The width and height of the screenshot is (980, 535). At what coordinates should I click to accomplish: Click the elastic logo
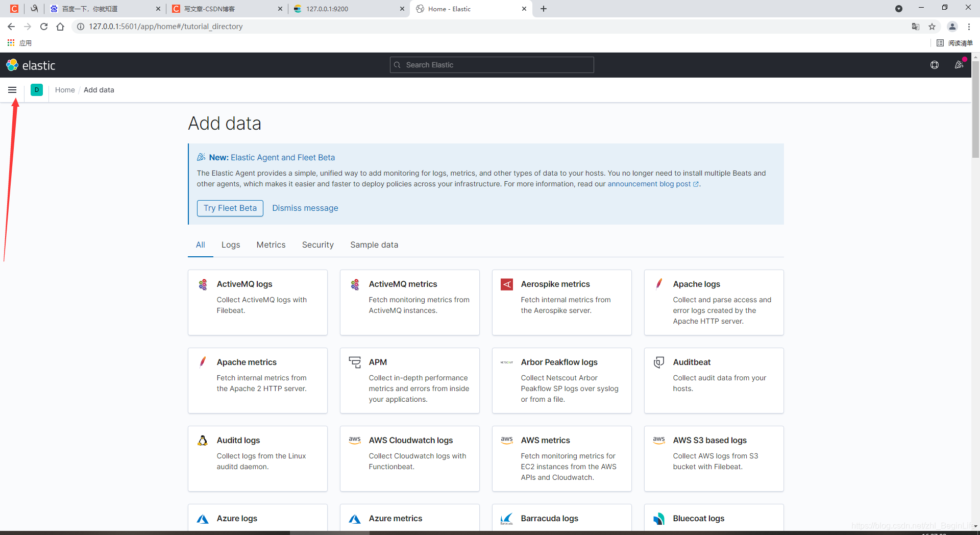31,65
